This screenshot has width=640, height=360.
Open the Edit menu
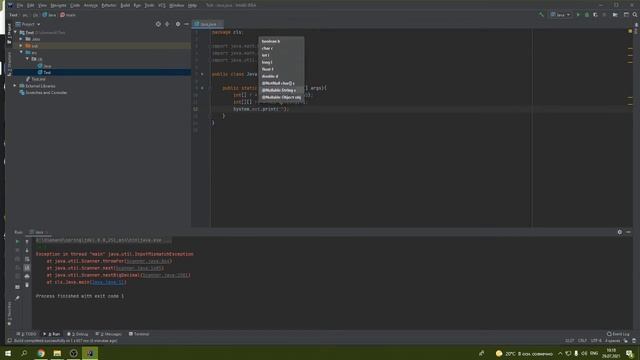pos(31,5)
